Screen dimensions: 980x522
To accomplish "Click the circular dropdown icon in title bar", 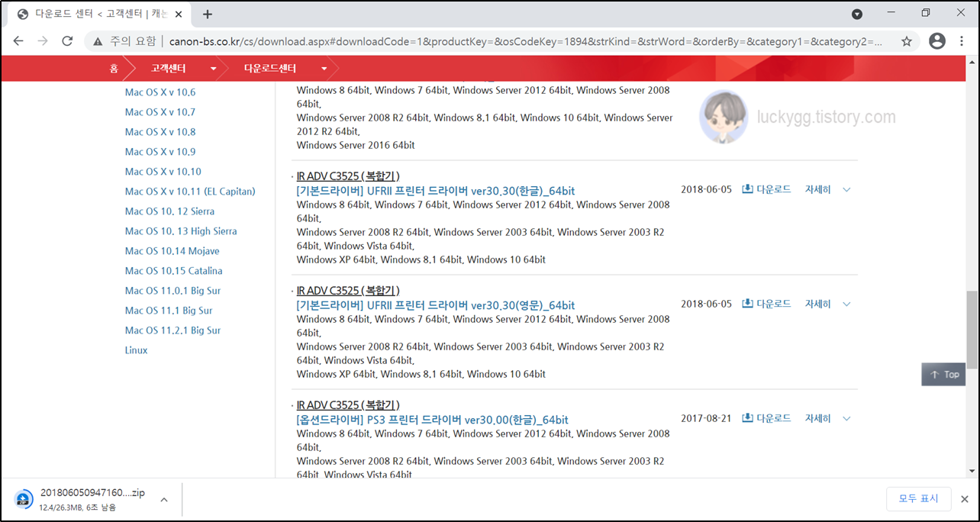I will point(857,14).
